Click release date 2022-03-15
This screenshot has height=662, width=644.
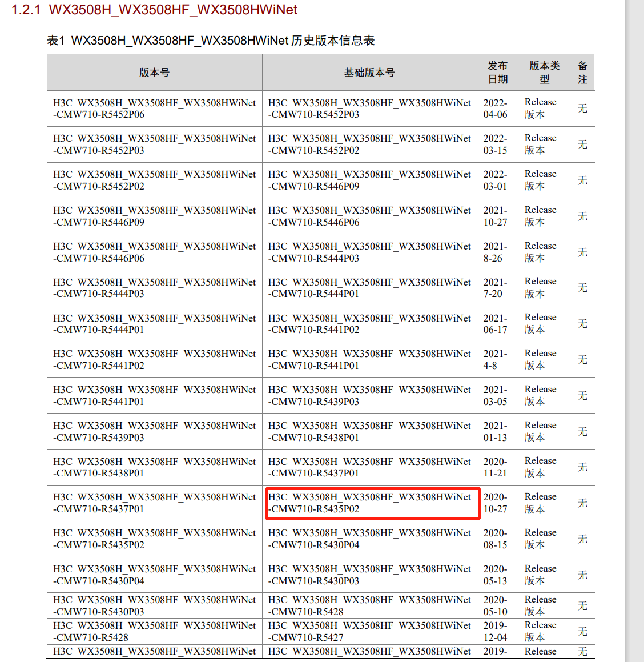[x=496, y=145]
